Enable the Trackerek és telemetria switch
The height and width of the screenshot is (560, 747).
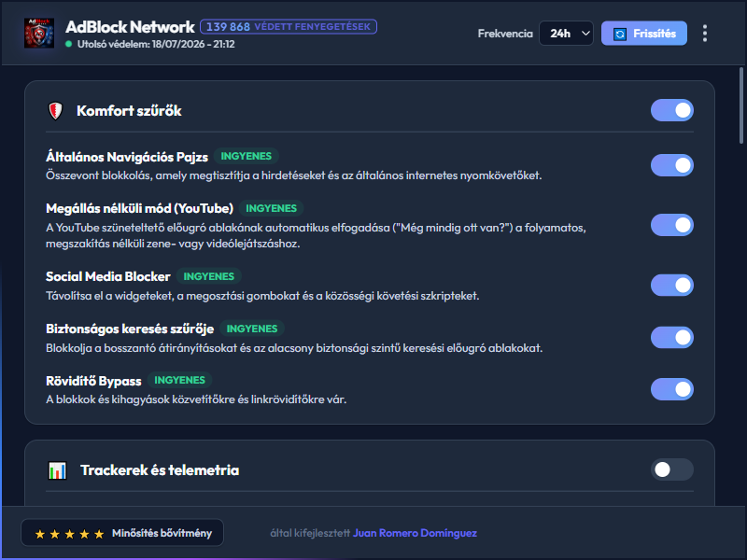[x=671, y=469]
